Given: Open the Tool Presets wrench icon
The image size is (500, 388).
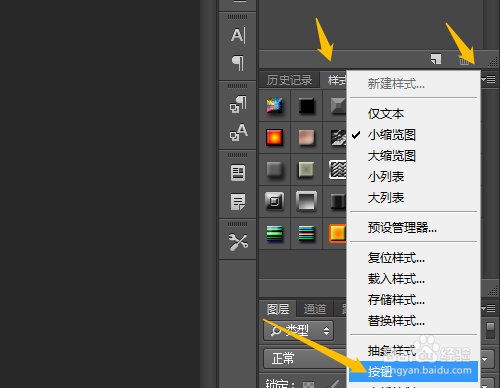Looking at the screenshot, I should point(238,242).
